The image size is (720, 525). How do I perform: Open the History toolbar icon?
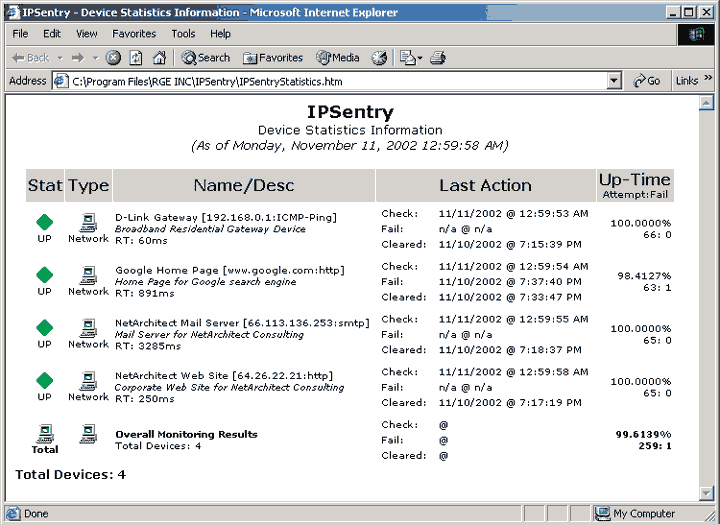379,58
